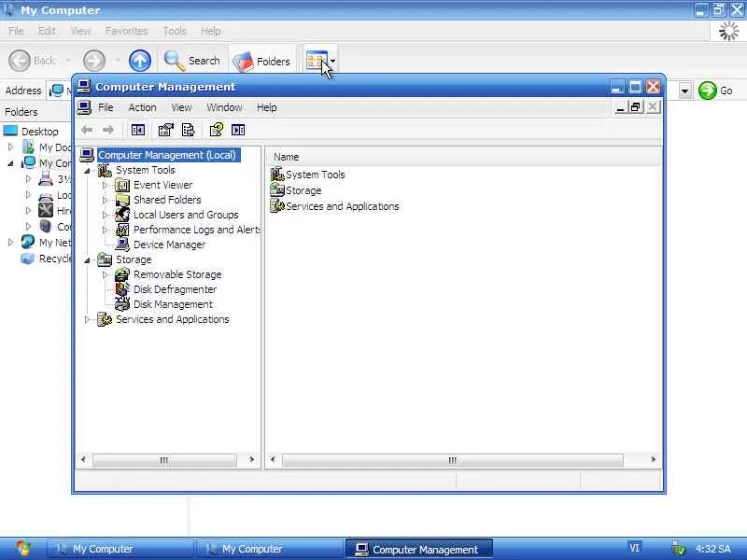Click left scroll arrow of the right pane

pos(273,459)
